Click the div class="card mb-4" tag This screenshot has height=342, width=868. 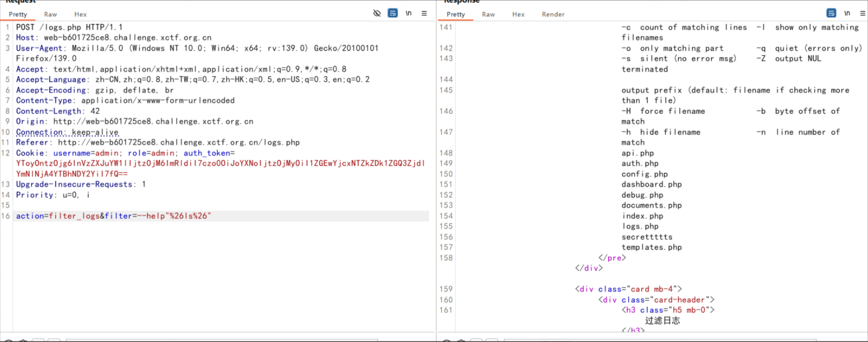click(629, 289)
